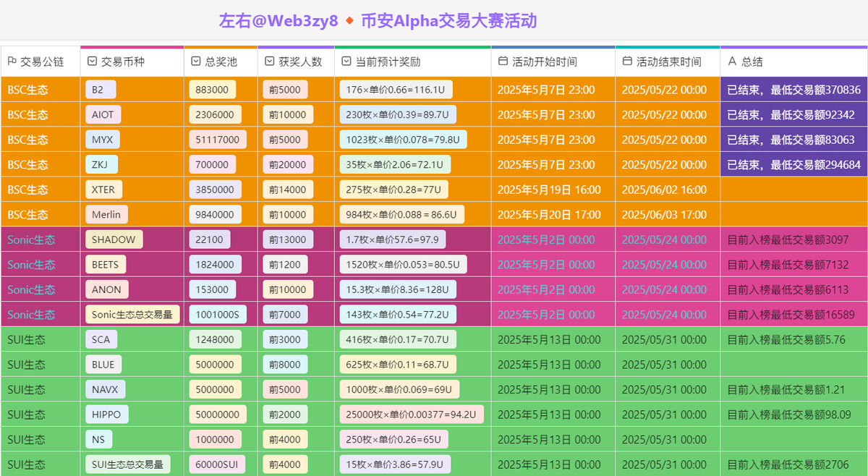Click the winners tag 前2000
Viewport: 868px width, 476px height.
pyautogui.click(x=285, y=415)
